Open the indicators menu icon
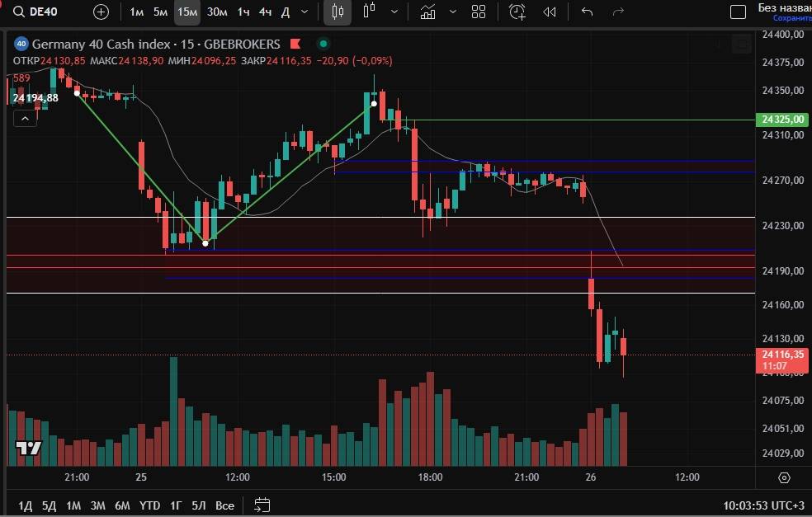This screenshot has width=812, height=517. (x=427, y=12)
